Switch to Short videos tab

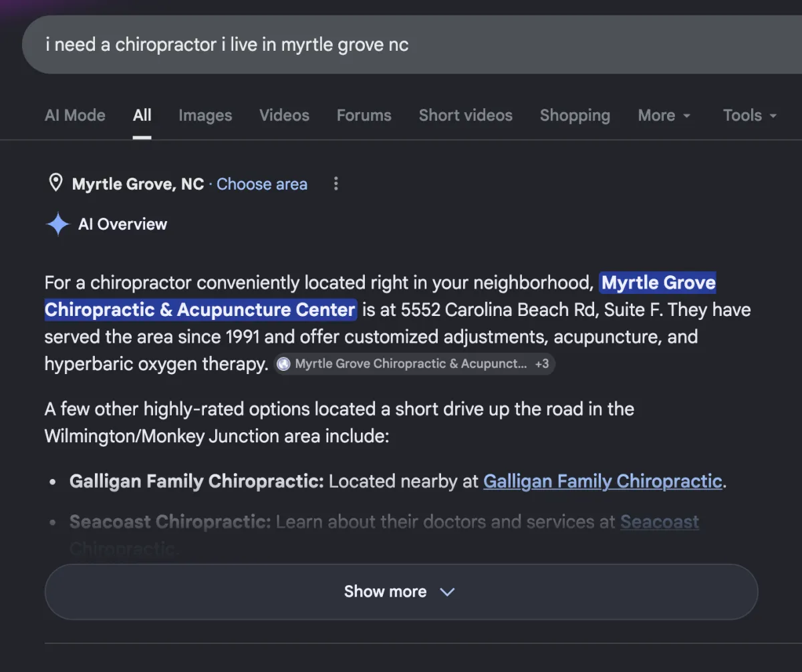466,116
